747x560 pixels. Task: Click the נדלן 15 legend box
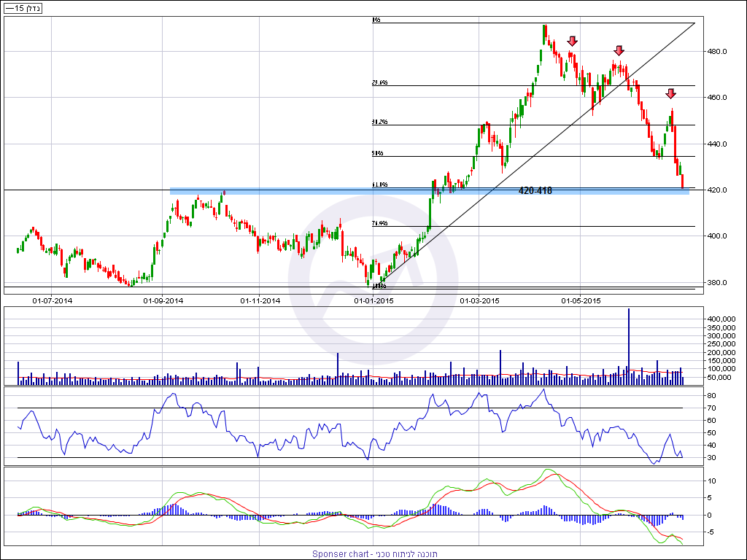click(22, 8)
